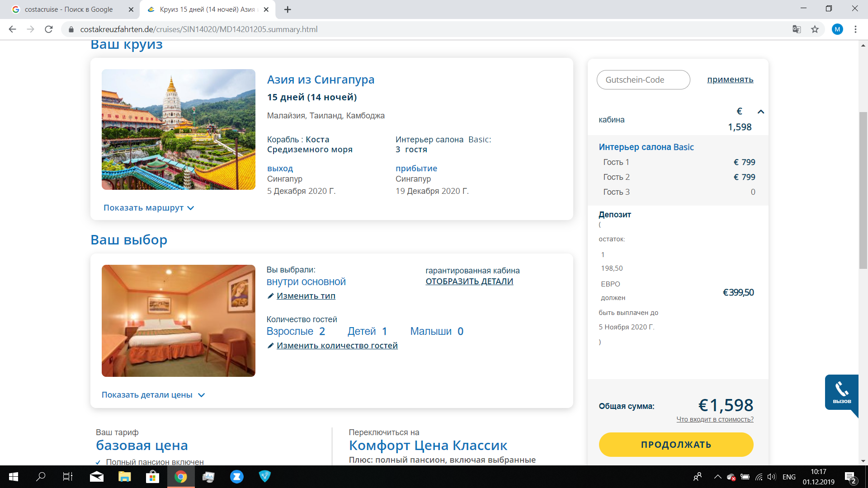The width and height of the screenshot is (868, 488).
Task: Open the People icon in system tray
Action: (698, 477)
